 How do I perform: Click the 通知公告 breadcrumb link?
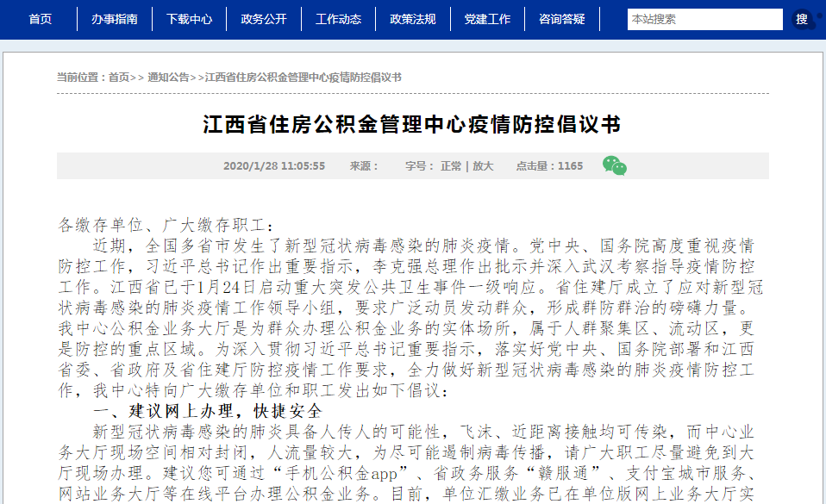point(167,78)
